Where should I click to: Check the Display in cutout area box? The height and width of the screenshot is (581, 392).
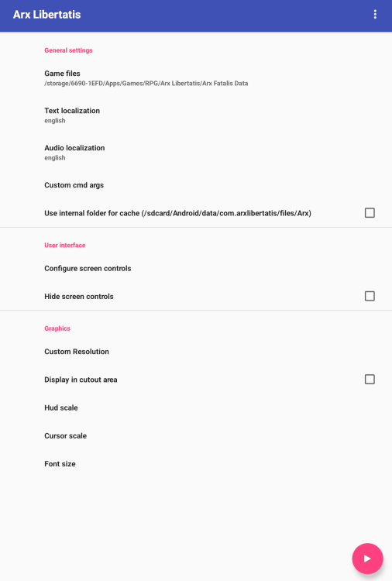click(x=370, y=380)
